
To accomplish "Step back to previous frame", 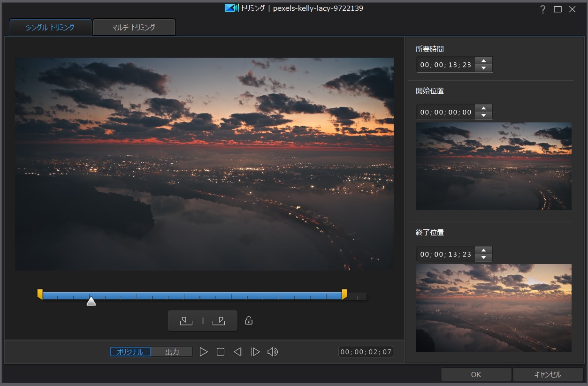I will pos(238,352).
